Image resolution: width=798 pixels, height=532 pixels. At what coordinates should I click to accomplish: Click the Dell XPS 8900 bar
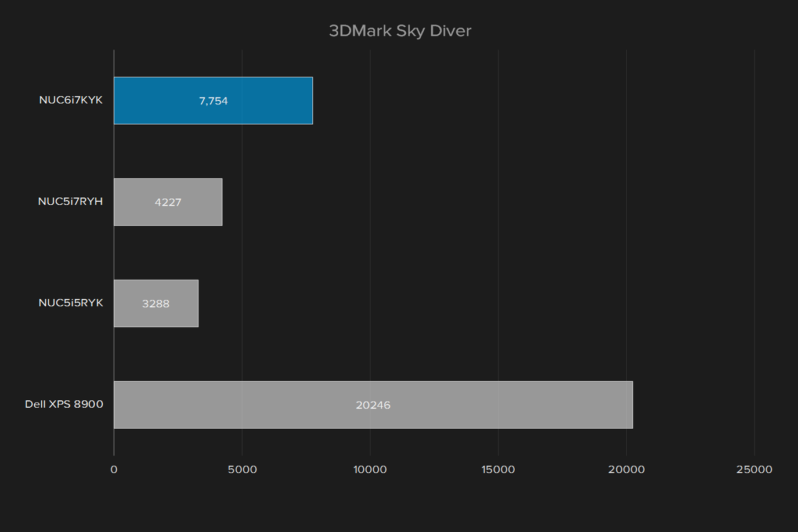[x=373, y=405]
